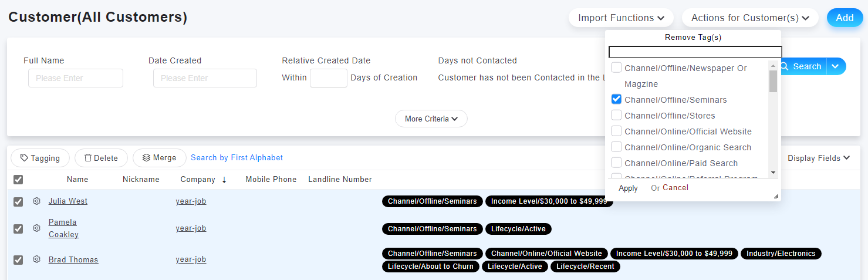The width and height of the screenshot is (868, 280).
Task: Toggle the select-all customers header checkbox
Action: coord(18,180)
